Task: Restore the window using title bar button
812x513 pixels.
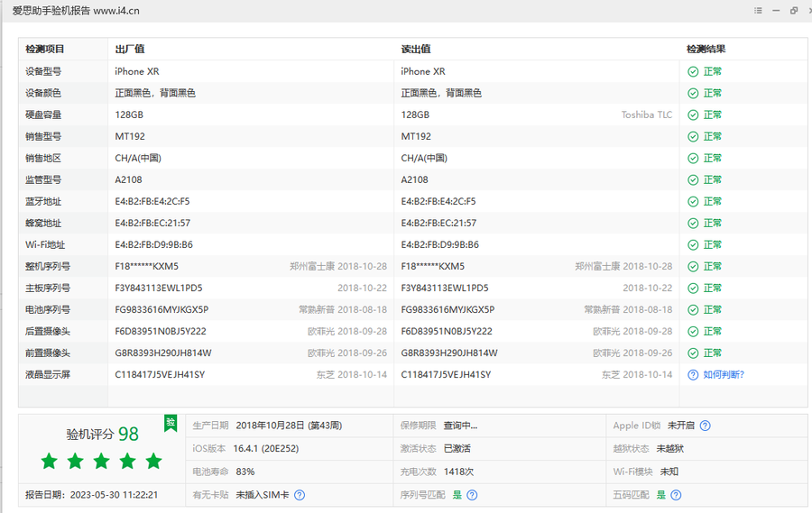Action: point(794,11)
